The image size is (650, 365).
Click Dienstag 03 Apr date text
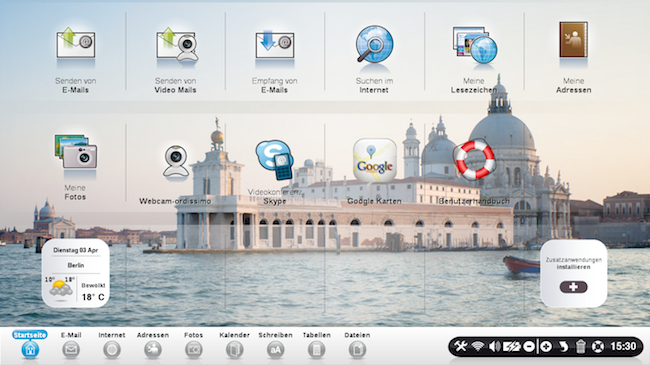click(x=76, y=251)
